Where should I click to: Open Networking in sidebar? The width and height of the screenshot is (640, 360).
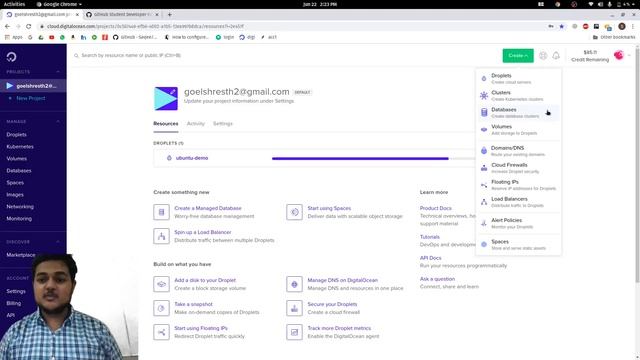point(20,207)
